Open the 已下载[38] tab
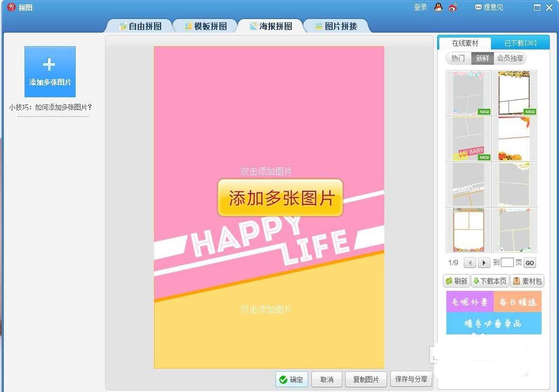559x392 pixels. (x=520, y=43)
